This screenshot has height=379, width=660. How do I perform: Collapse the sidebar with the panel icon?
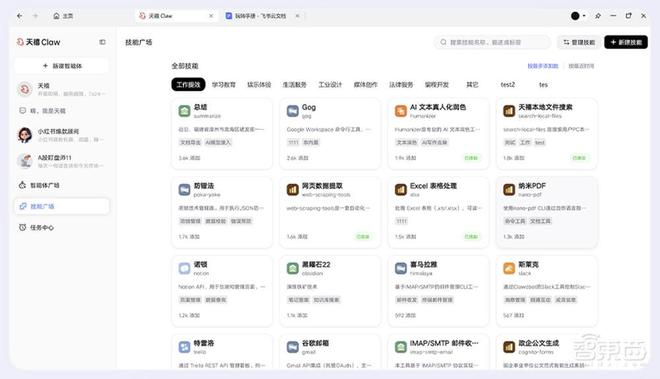pyautogui.click(x=102, y=42)
